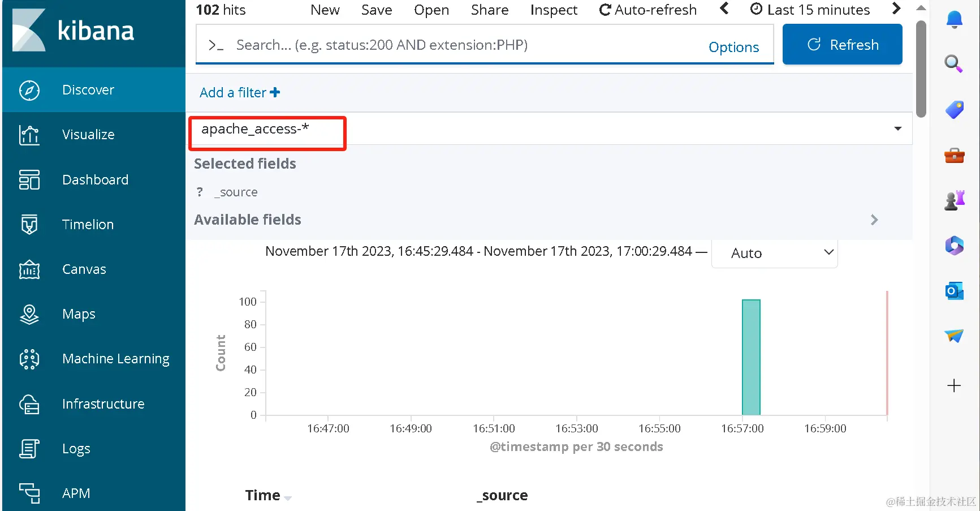
Task: Open the APM section
Action: pyautogui.click(x=76, y=493)
